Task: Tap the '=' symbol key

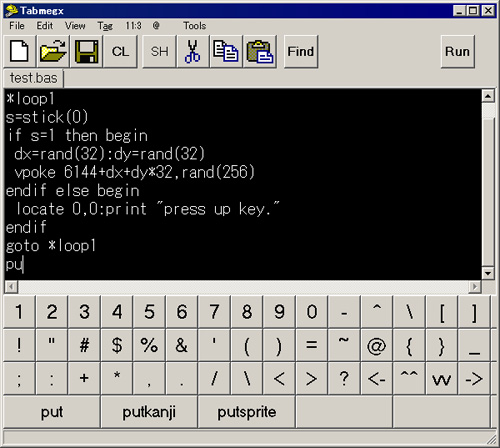Action: (312, 345)
